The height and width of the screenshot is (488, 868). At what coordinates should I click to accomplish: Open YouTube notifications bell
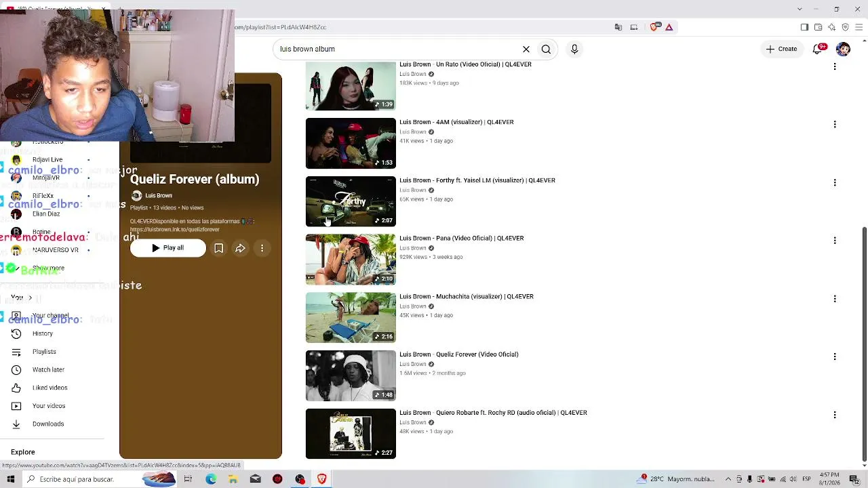pyautogui.click(x=819, y=49)
